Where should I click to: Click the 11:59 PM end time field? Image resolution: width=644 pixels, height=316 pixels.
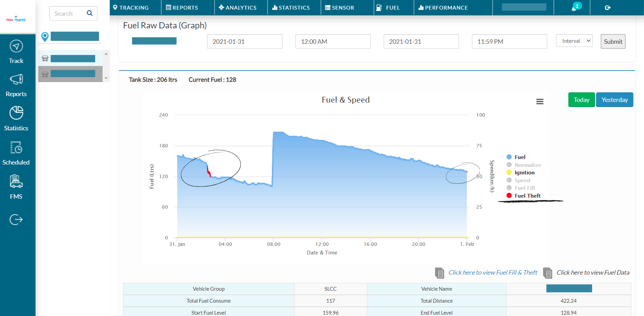[510, 41]
